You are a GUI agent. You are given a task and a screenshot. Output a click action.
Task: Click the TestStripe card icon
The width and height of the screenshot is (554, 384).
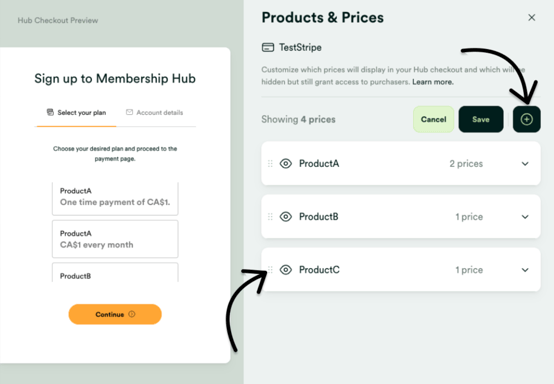(x=268, y=47)
